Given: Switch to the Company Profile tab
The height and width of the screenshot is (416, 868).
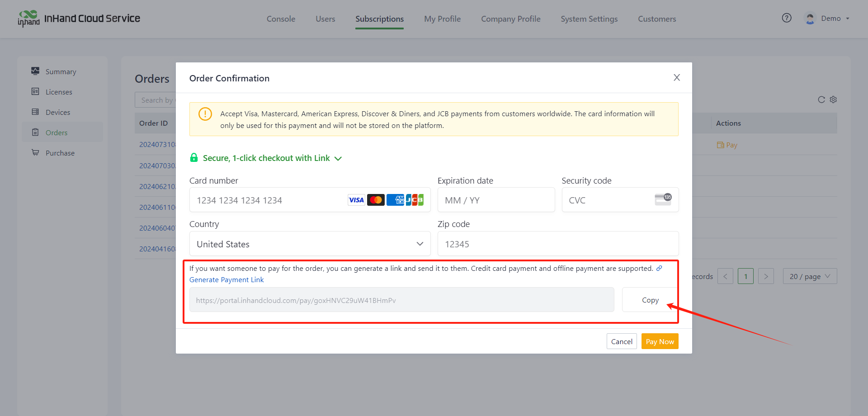Looking at the screenshot, I should click(x=510, y=19).
